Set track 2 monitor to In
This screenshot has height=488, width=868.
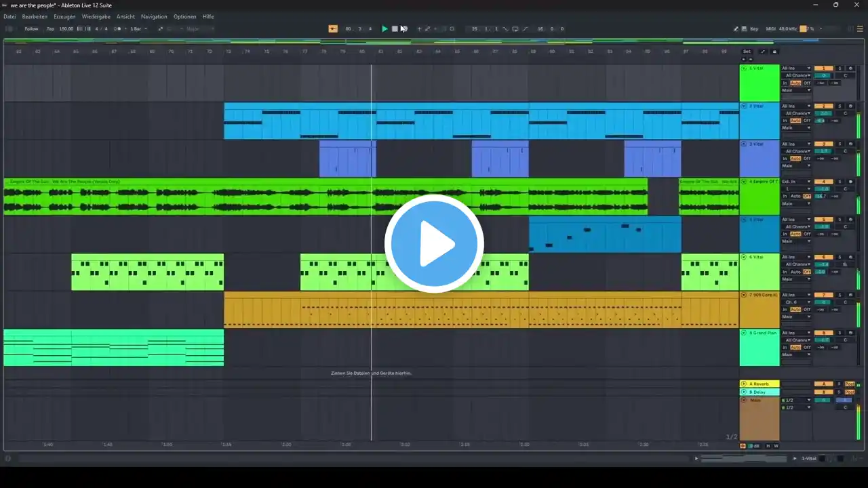click(785, 121)
